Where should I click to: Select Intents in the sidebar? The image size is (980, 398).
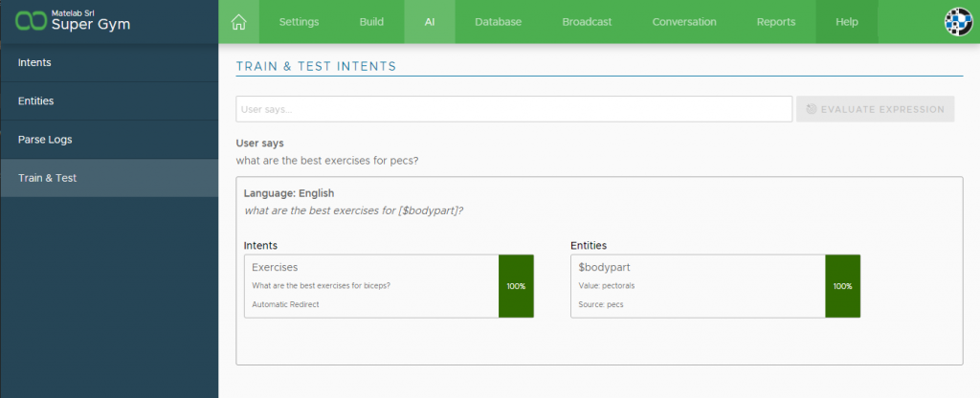click(x=109, y=63)
